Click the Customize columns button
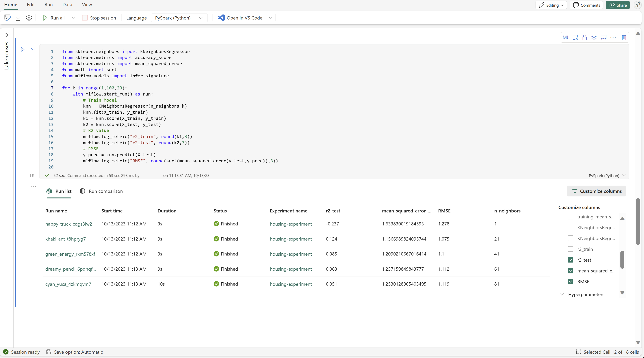The width and height of the screenshot is (644, 358). pyautogui.click(x=596, y=191)
